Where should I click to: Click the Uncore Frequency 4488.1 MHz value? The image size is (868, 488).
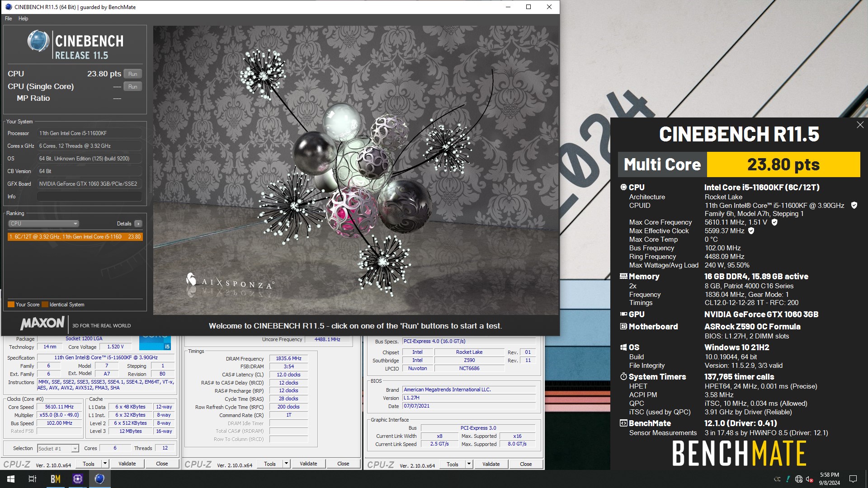[327, 339]
